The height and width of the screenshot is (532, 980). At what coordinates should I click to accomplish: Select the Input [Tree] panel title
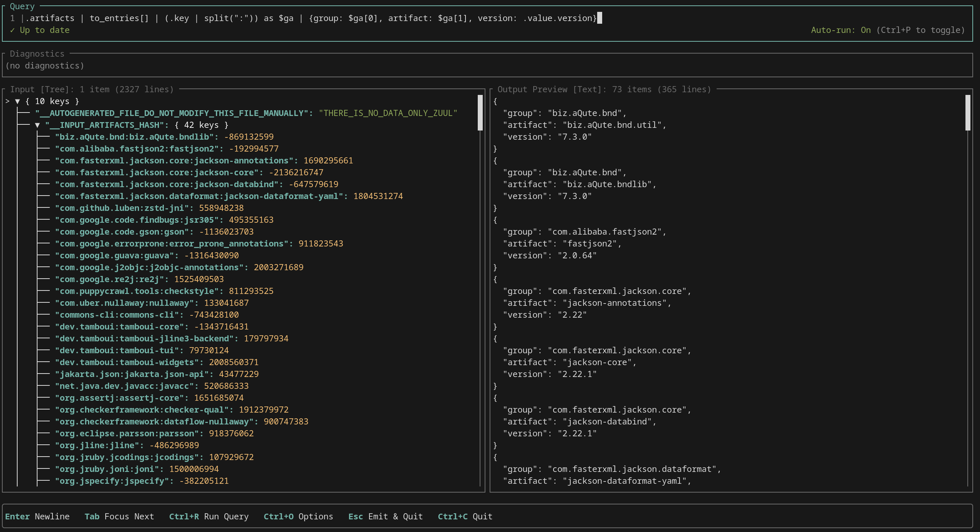click(91, 90)
